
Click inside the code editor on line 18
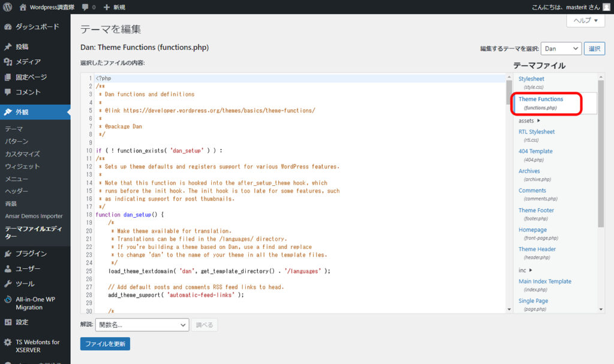pyautogui.click(x=240, y=215)
